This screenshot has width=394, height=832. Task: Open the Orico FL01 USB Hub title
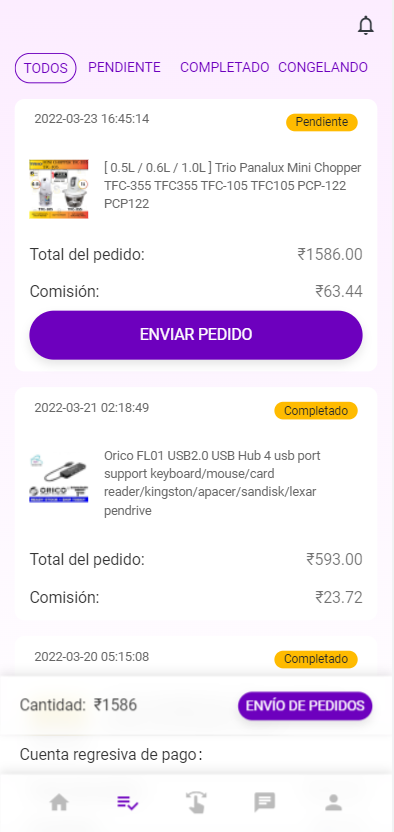click(x=212, y=483)
